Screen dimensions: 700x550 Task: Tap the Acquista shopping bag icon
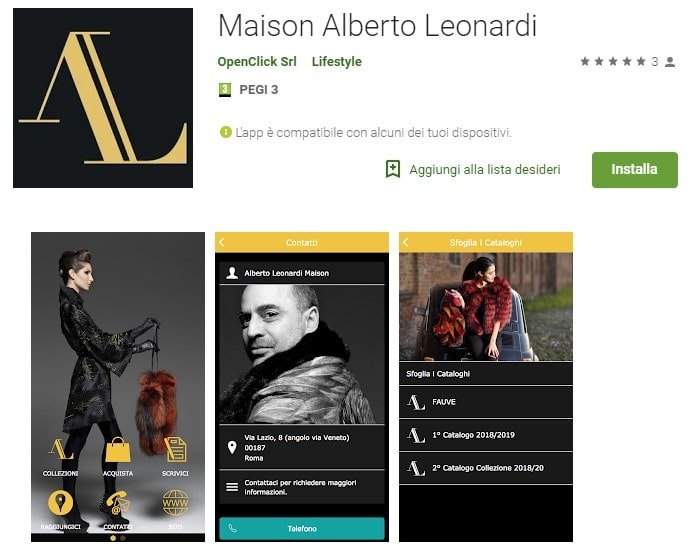coord(118,450)
